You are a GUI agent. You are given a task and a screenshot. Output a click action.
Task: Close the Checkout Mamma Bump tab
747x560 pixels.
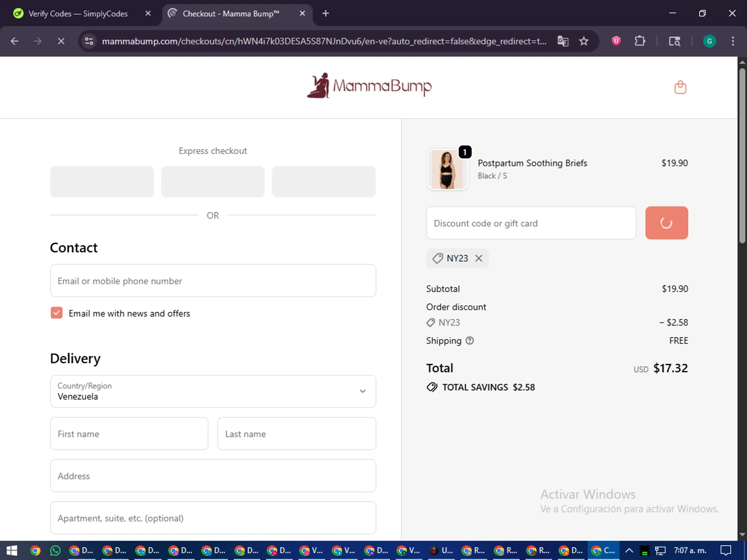302,13
